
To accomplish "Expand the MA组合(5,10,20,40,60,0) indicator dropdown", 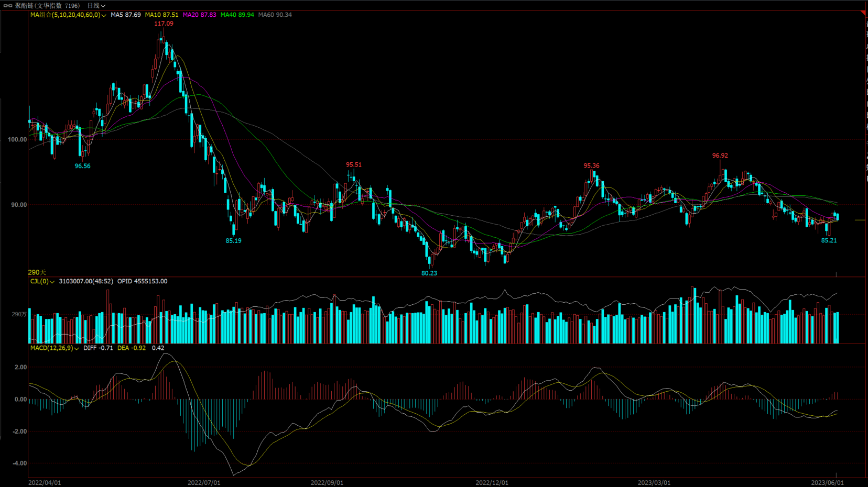I will pyautogui.click(x=68, y=15).
